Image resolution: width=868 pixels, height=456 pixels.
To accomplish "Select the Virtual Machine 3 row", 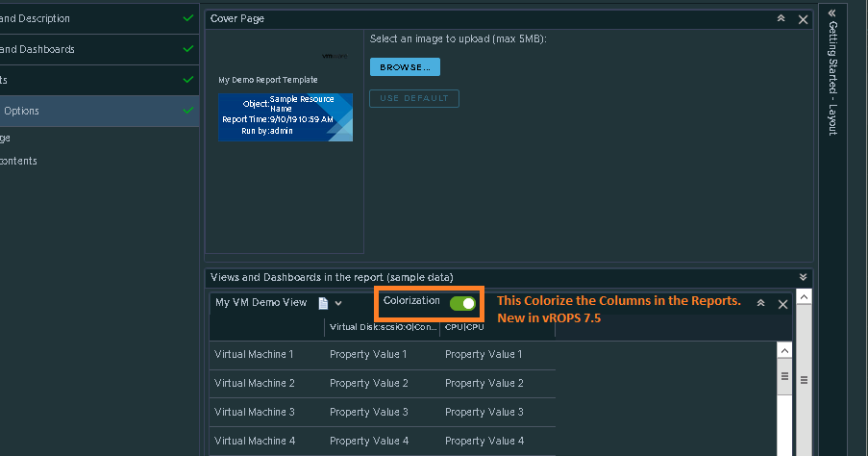I will pos(254,412).
